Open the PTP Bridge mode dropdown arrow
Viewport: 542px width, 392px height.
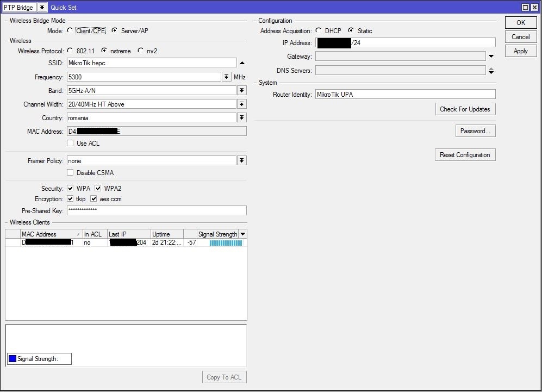click(x=42, y=8)
